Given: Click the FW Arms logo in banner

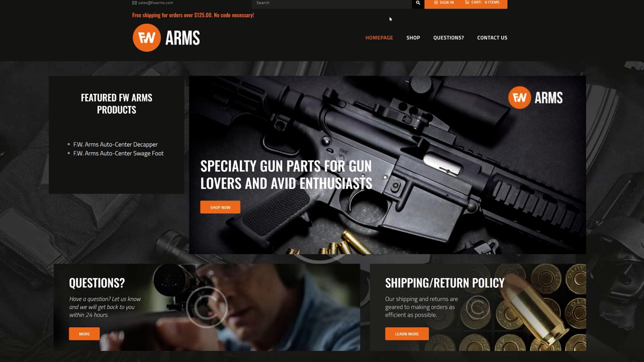Looking at the screenshot, I should coord(535,98).
